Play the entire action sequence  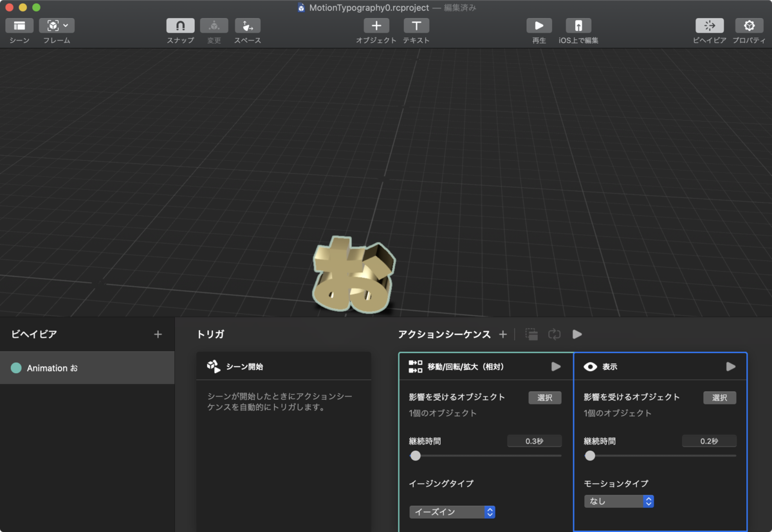[577, 335]
